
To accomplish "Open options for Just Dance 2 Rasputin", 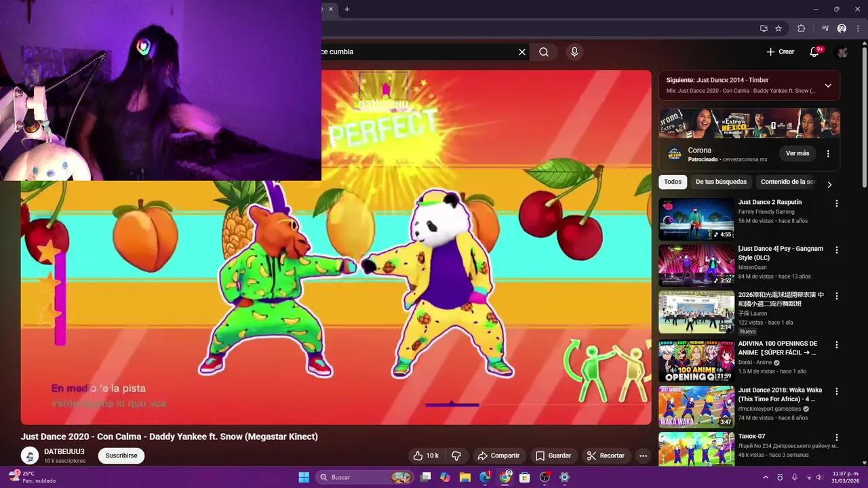I will [x=836, y=203].
